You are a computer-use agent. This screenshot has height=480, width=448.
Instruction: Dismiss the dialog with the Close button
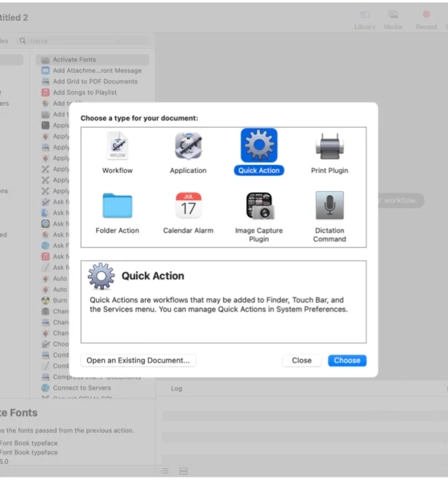(302, 360)
